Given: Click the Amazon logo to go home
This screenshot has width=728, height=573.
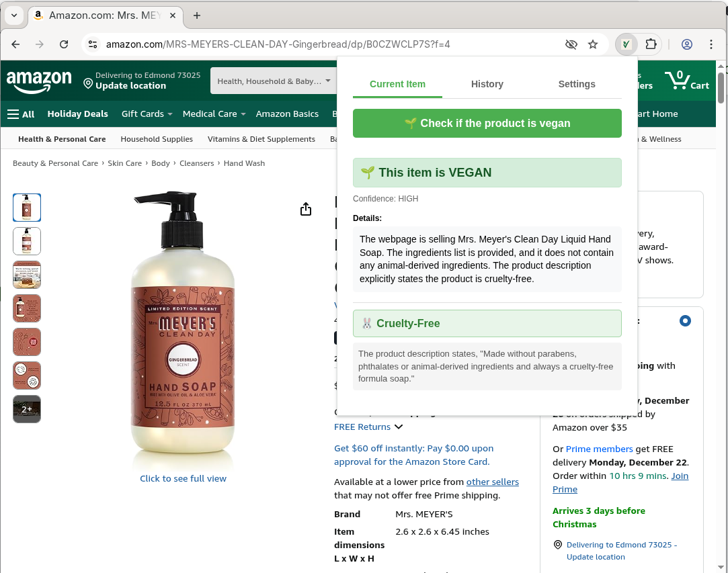Looking at the screenshot, I should pos(39,81).
